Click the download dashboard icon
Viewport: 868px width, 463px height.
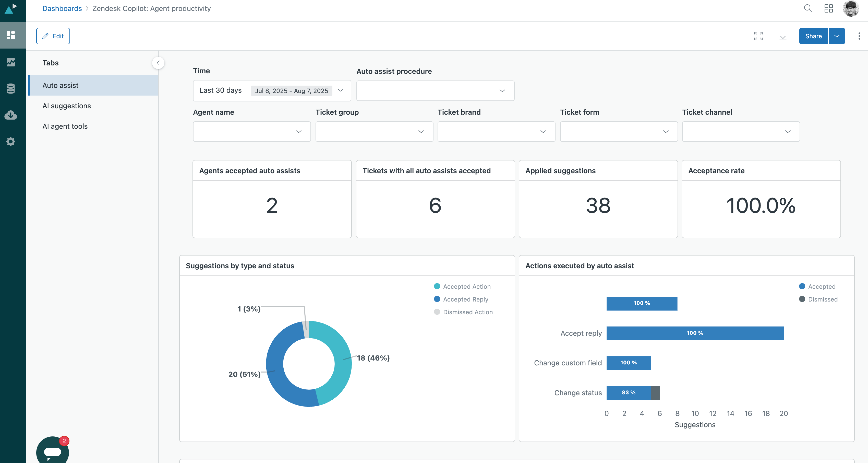point(783,36)
